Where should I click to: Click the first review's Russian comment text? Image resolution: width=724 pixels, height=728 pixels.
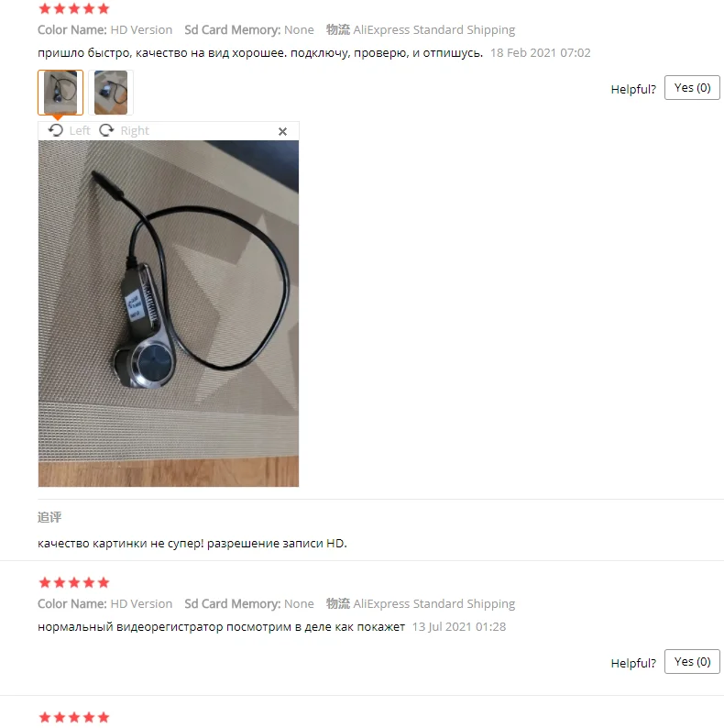tap(260, 53)
